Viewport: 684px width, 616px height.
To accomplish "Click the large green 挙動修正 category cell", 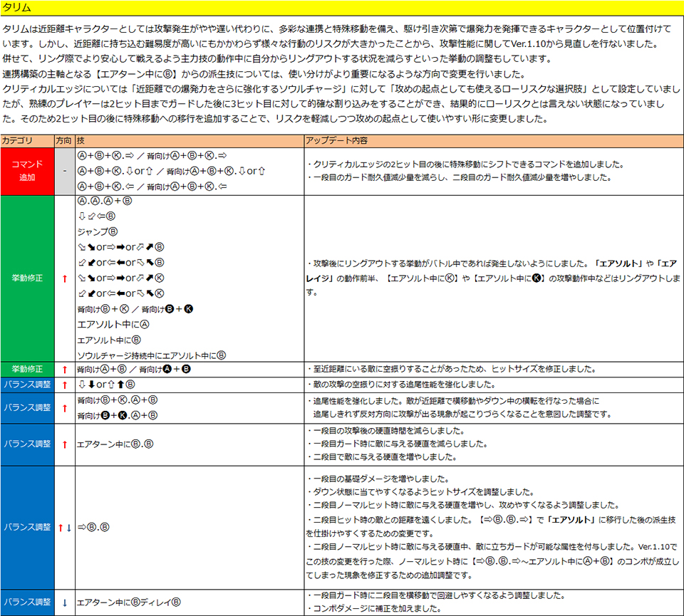I will coord(27,278).
